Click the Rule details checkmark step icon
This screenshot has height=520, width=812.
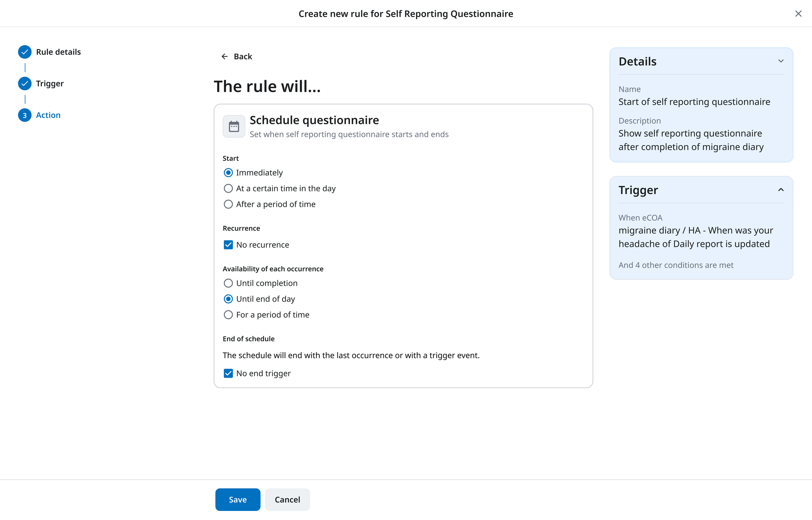25,52
